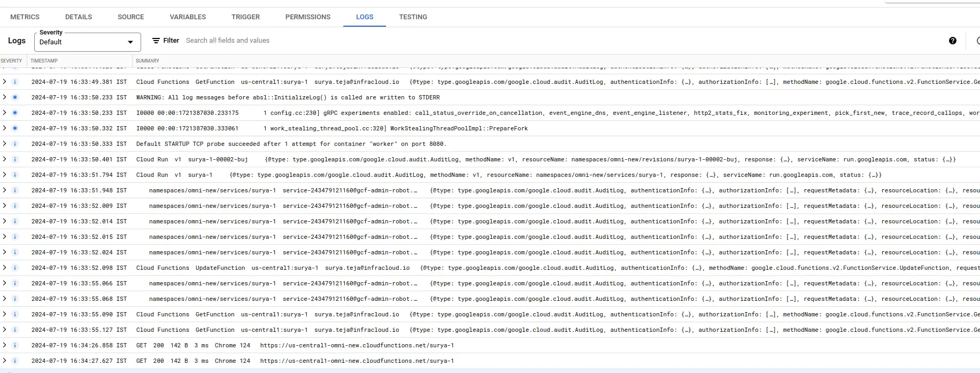Click the surya-1 URL in 16:34:26.858 row

coord(357,345)
